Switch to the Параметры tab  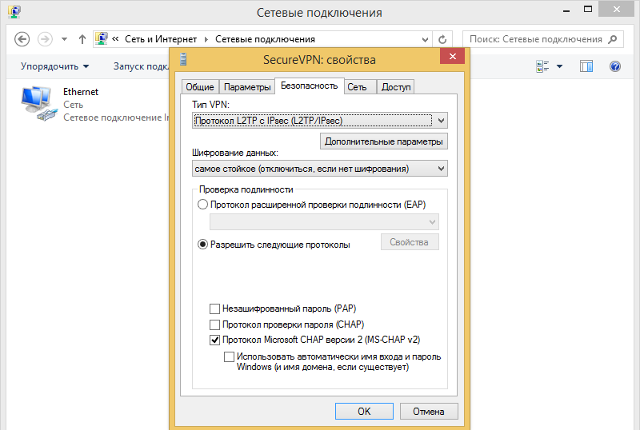[247, 87]
